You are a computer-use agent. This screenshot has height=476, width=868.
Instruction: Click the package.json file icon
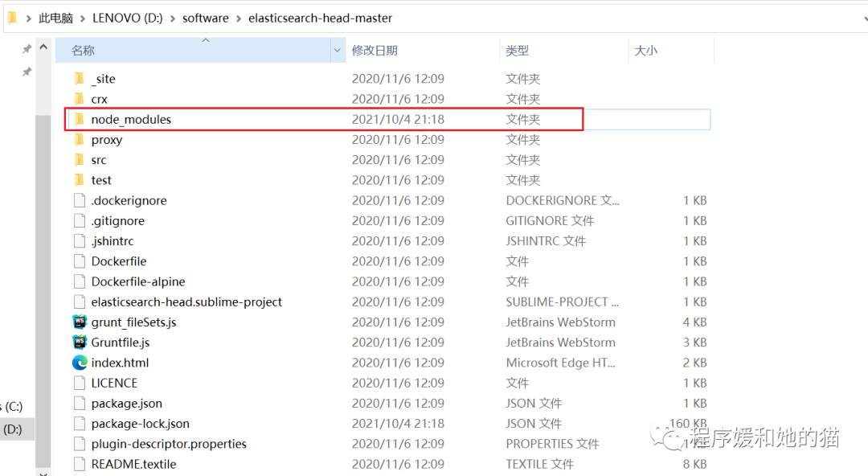80,404
